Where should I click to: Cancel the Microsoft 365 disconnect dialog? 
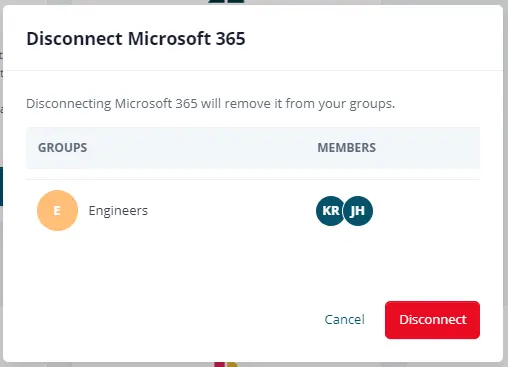(344, 320)
